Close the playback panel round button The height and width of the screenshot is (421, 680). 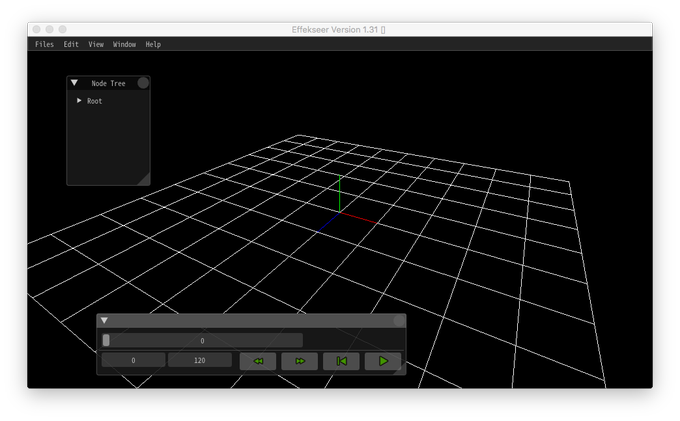pos(399,321)
